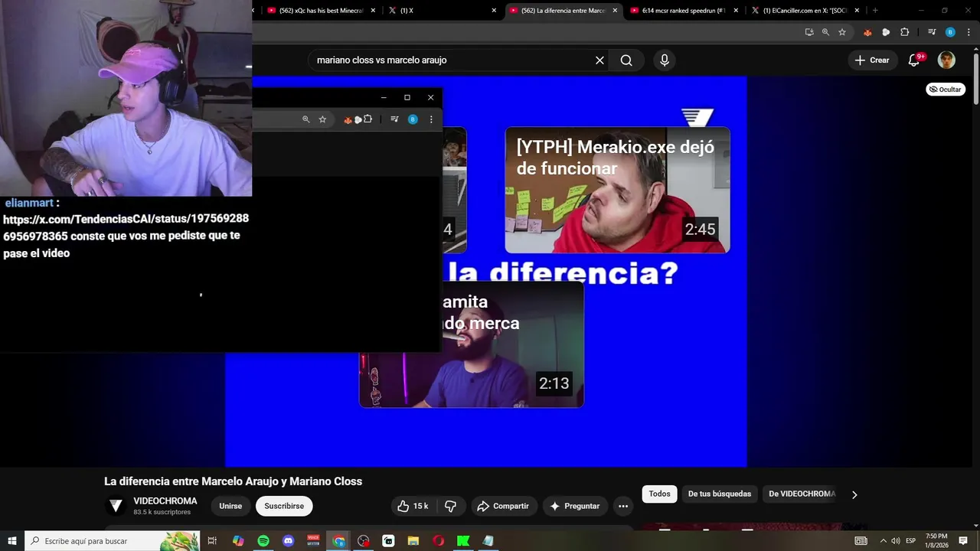Open Opera browser from the taskbar
This screenshot has width=980, height=551.
[x=438, y=541]
